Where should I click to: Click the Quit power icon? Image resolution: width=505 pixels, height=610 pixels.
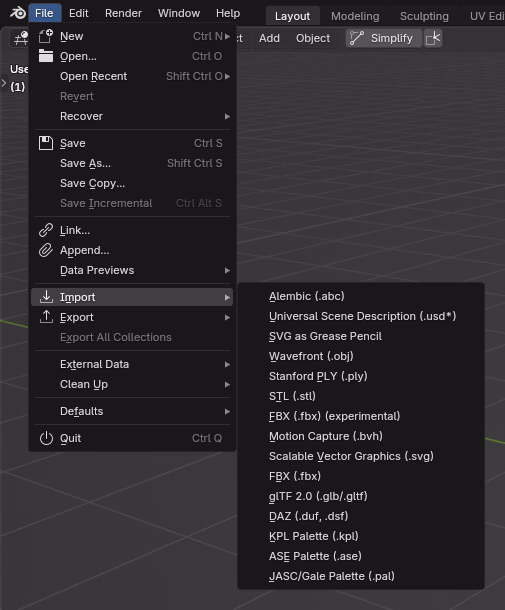click(x=46, y=438)
